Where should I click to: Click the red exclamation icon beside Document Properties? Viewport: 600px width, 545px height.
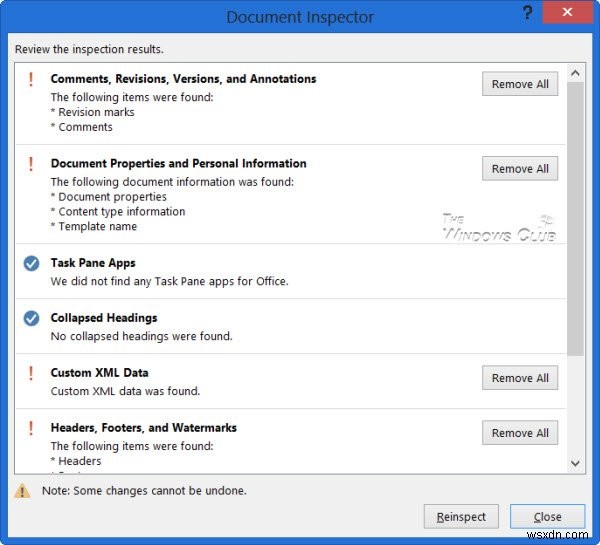[x=30, y=164]
